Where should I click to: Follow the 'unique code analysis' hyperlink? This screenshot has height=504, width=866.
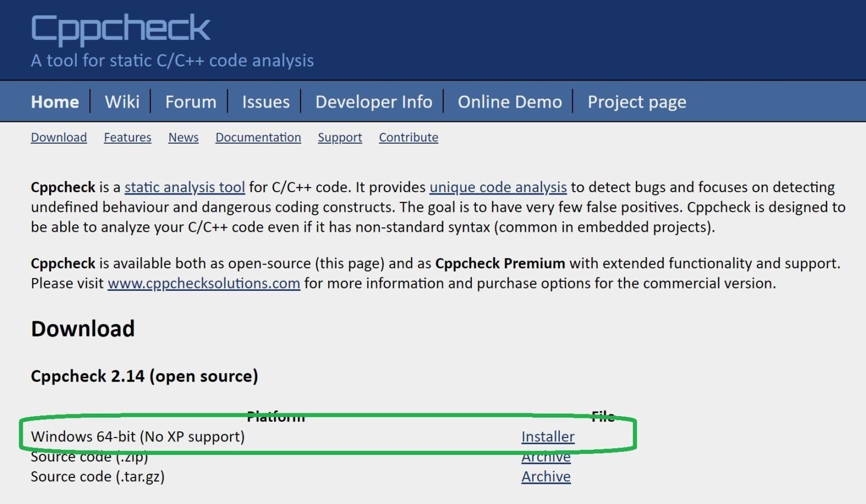tap(498, 187)
